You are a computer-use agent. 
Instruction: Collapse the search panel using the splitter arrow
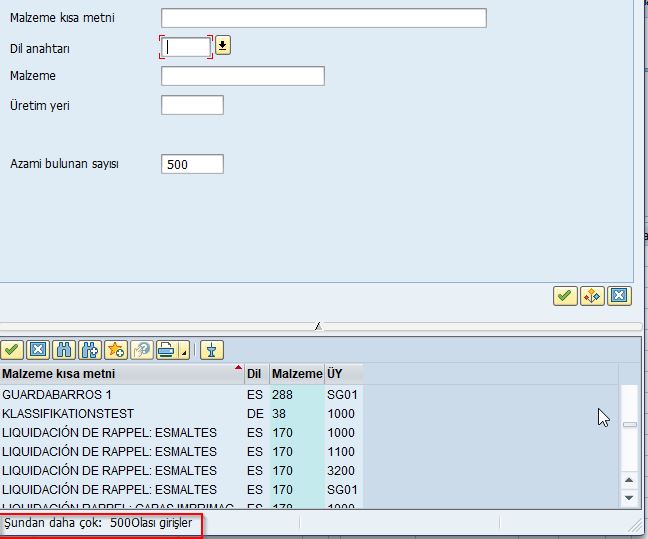click(318, 326)
